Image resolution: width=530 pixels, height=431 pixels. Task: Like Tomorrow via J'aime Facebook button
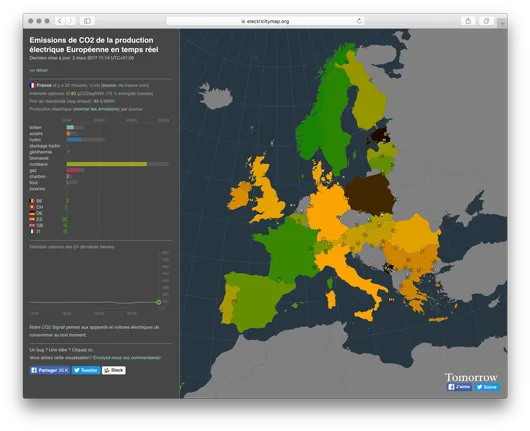click(459, 387)
